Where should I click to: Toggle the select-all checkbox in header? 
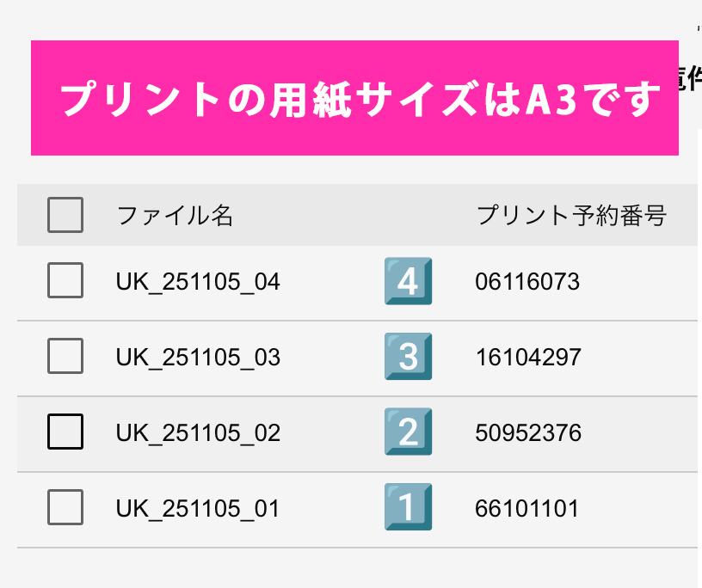(65, 215)
